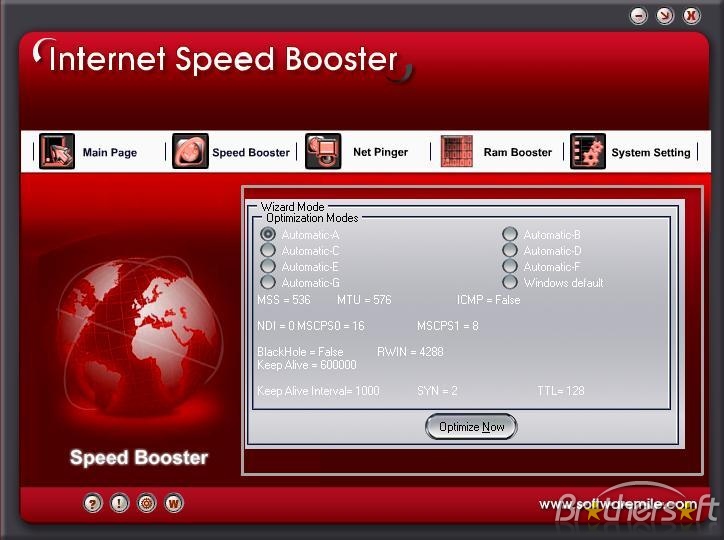The height and width of the screenshot is (540, 724).
Task: Select the Windows default radio option
Action: tap(510, 282)
